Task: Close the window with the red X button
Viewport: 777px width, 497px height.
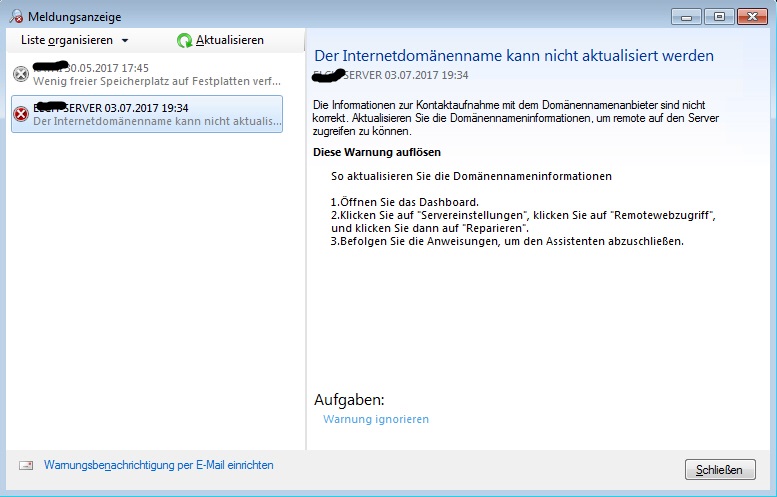Action: [752, 16]
